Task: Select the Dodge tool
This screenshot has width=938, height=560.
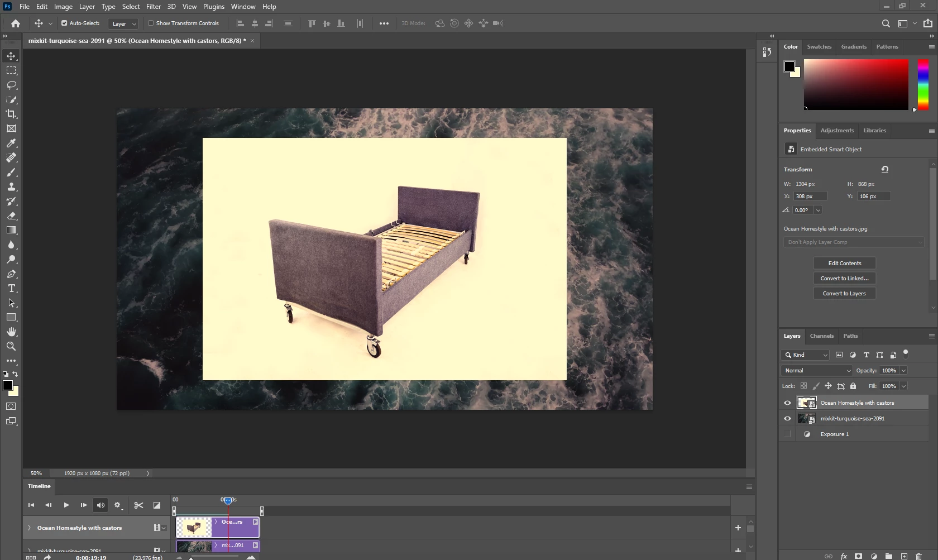Action: coord(11,259)
